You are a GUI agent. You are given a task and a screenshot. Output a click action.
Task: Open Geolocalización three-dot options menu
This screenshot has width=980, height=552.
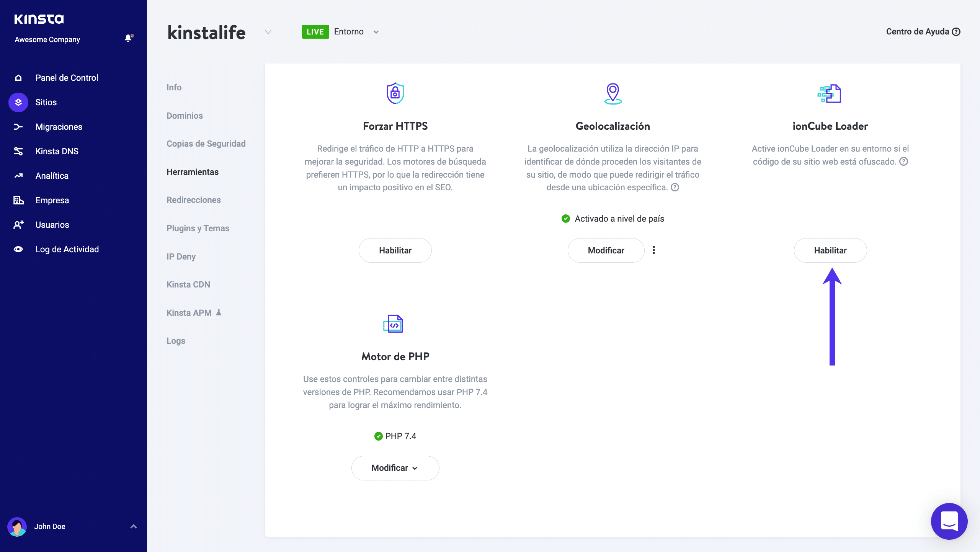(654, 250)
